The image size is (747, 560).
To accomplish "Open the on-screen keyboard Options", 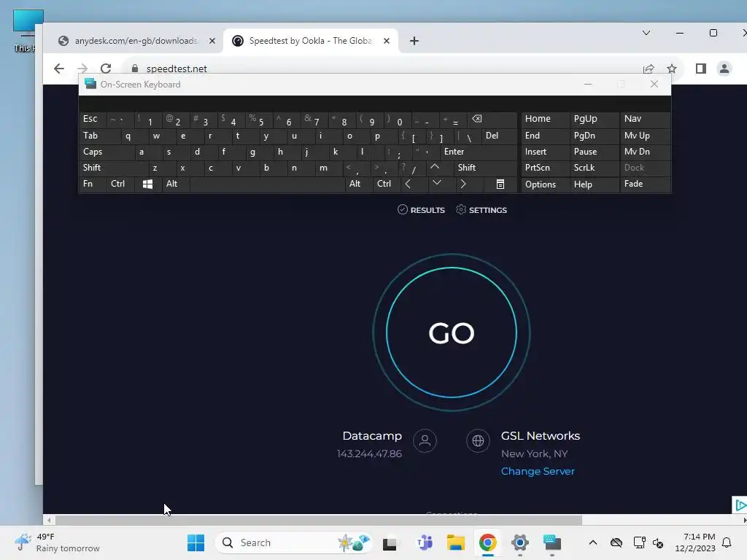I will click(x=545, y=184).
